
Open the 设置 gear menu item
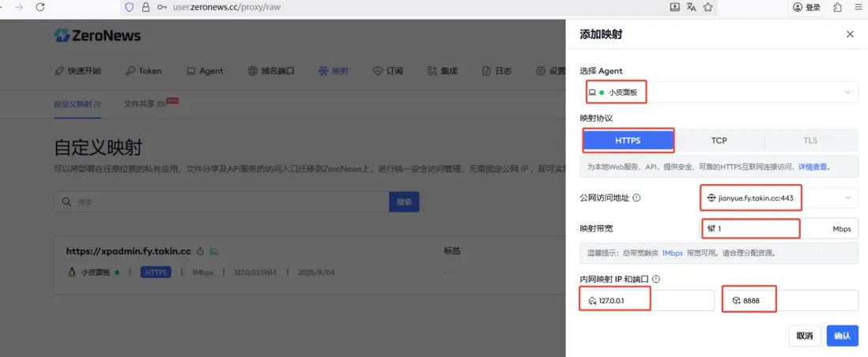[x=551, y=71]
